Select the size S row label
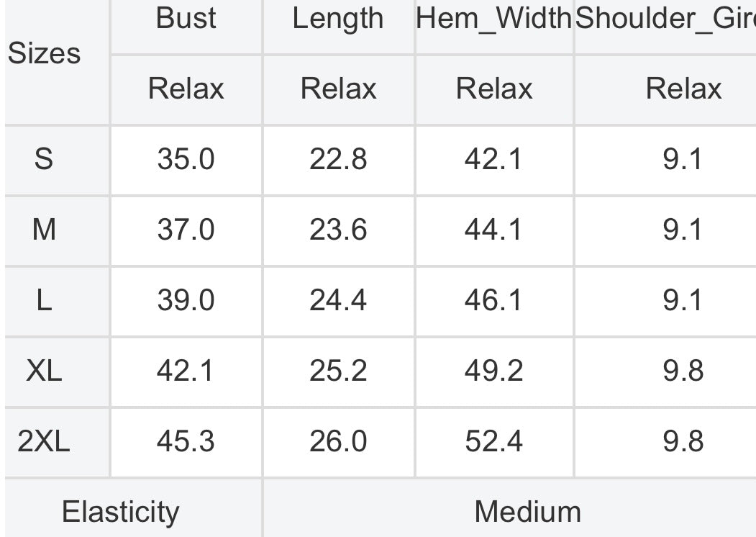The height and width of the screenshot is (537, 756). (x=43, y=159)
